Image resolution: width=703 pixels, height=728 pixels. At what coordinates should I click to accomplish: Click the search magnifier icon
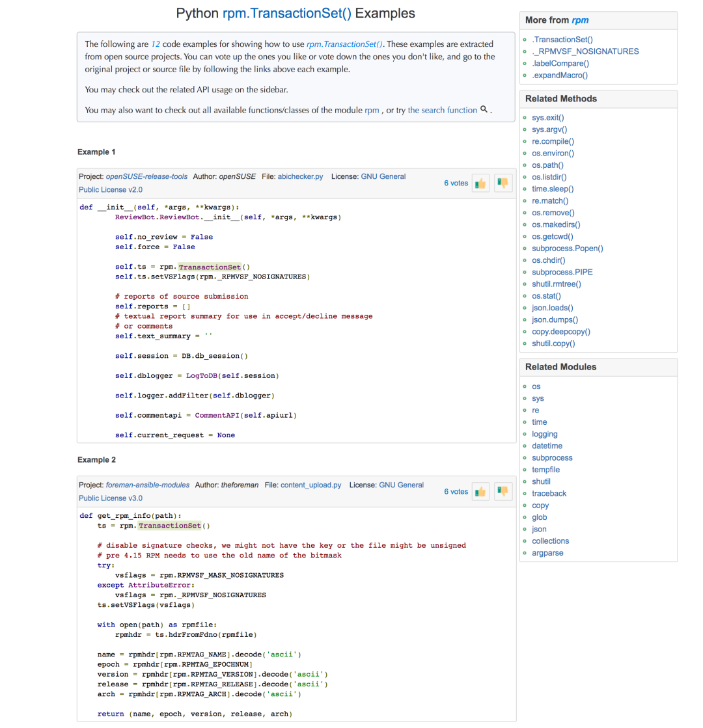pos(484,110)
